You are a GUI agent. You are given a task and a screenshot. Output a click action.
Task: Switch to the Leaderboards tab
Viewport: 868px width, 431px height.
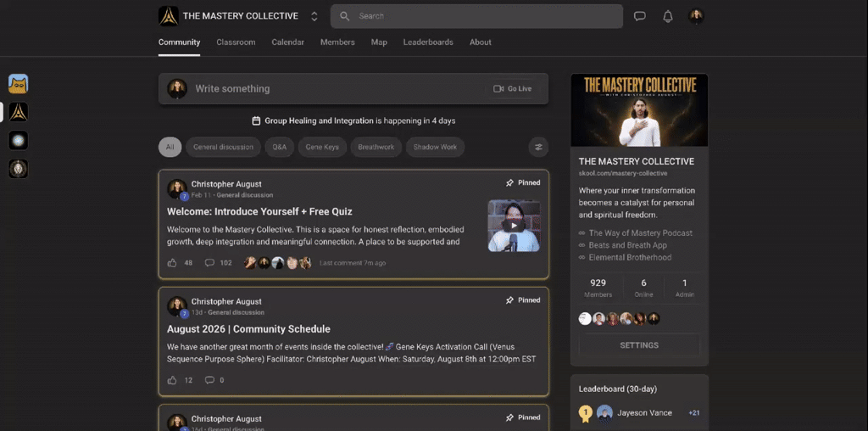(428, 42)
